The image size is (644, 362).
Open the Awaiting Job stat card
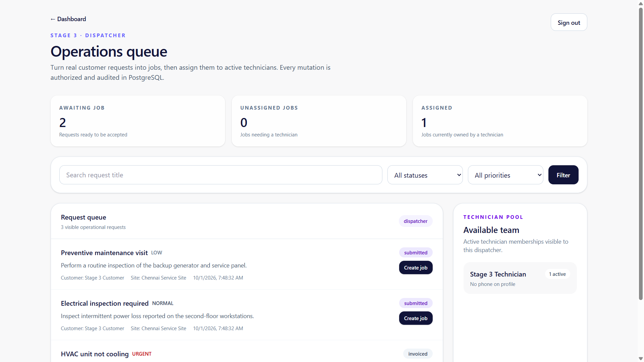click(x=138, y=121)
